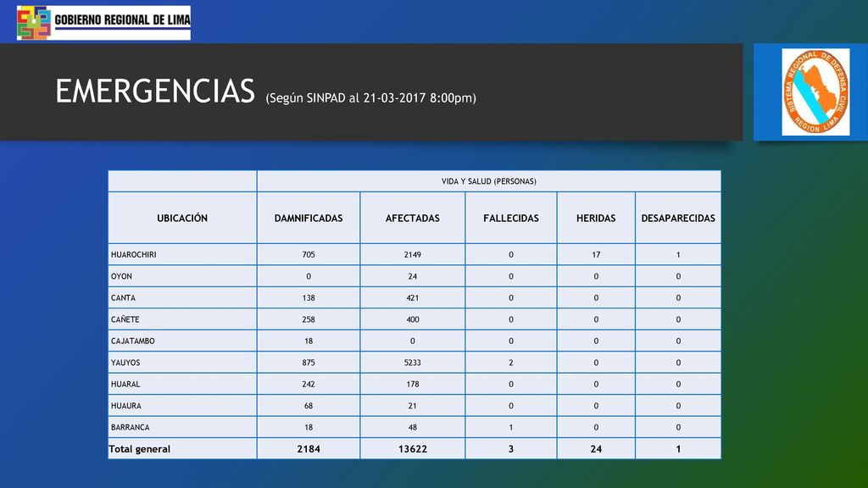
Task: Click the AFECTADAS column header
Action: point(413,218)
